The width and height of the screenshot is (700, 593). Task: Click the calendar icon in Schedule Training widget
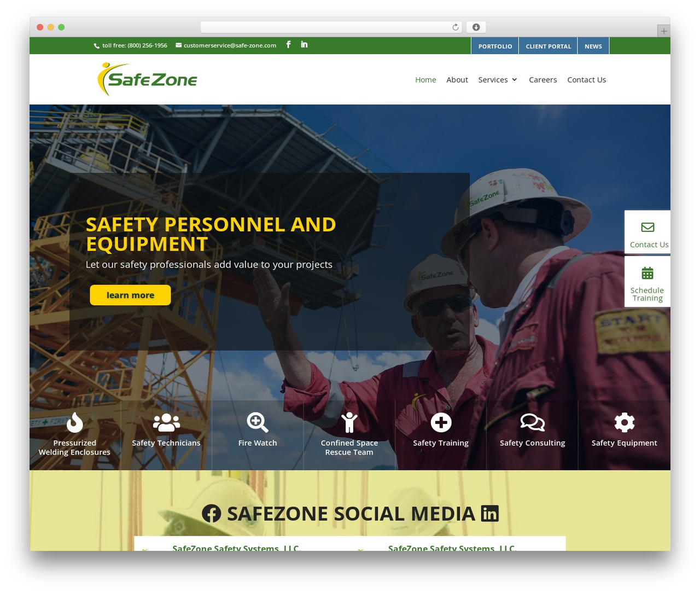point(647,272)
